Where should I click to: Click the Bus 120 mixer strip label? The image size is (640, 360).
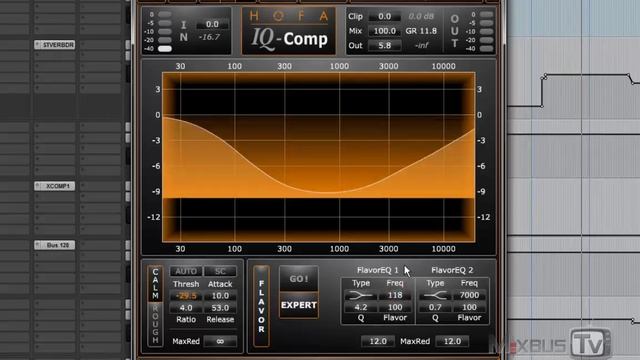point(55,245)
